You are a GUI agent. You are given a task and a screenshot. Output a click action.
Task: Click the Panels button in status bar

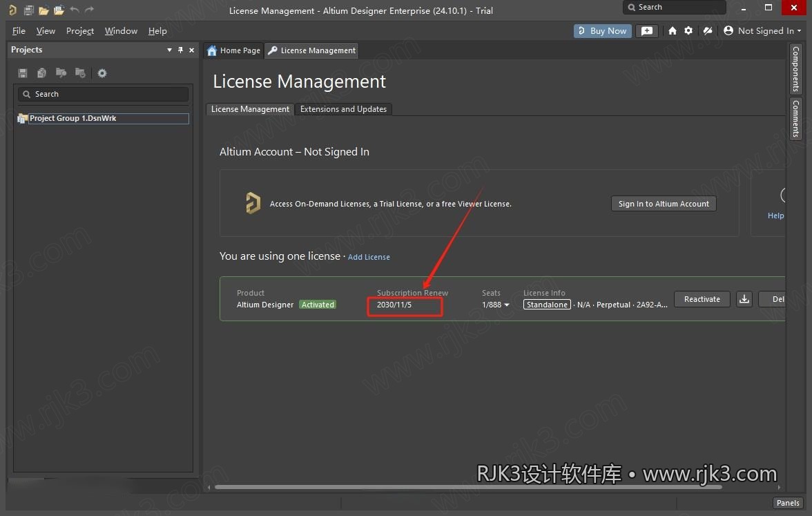788,503
